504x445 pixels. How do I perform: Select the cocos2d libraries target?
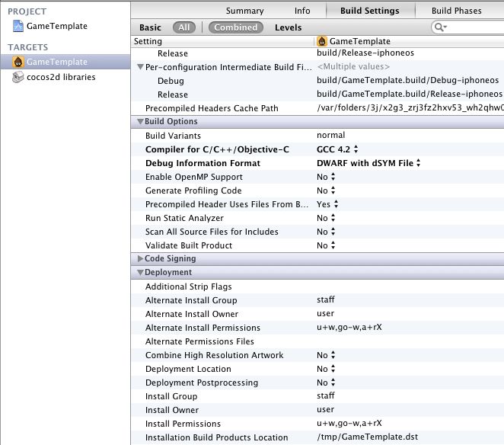65,77
